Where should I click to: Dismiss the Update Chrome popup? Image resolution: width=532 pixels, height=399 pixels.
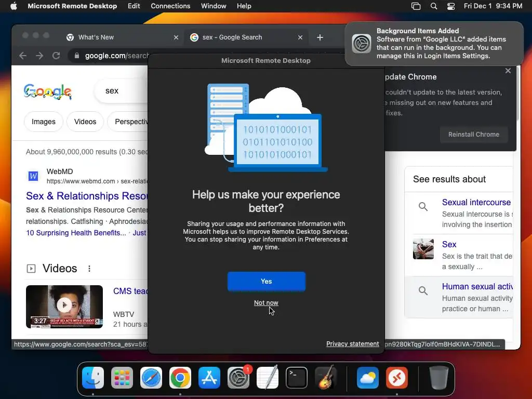tap(508, 71)
